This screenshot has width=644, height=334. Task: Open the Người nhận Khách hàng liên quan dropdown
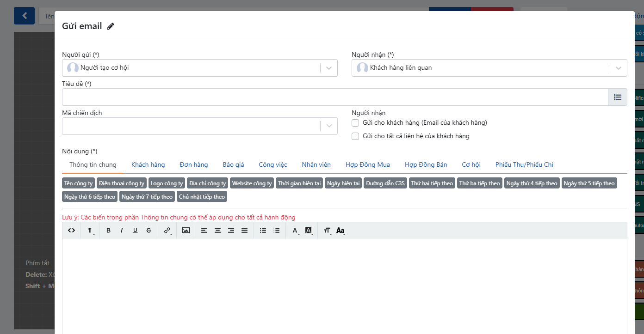click(618, 68)
